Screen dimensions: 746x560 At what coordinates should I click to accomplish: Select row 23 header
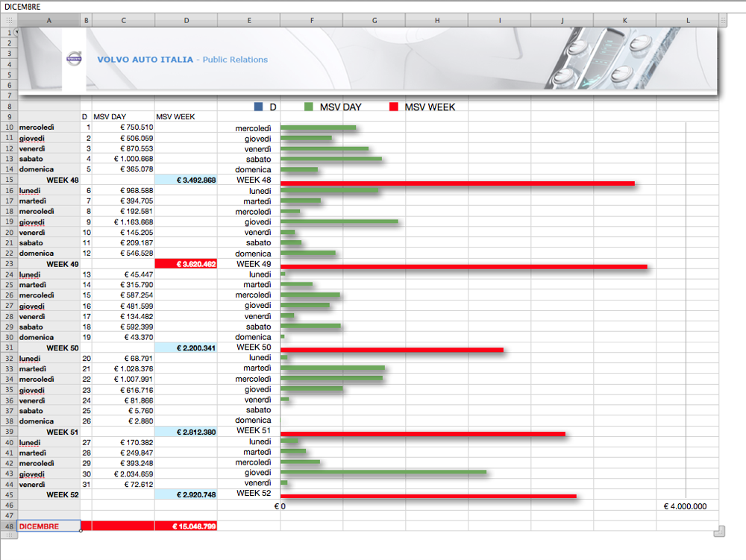click(9, 264)
